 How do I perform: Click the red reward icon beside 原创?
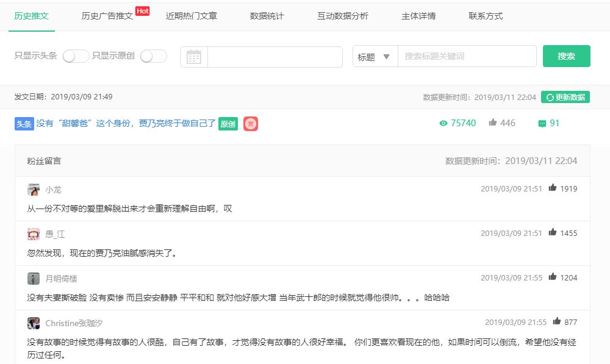point(250,124)
